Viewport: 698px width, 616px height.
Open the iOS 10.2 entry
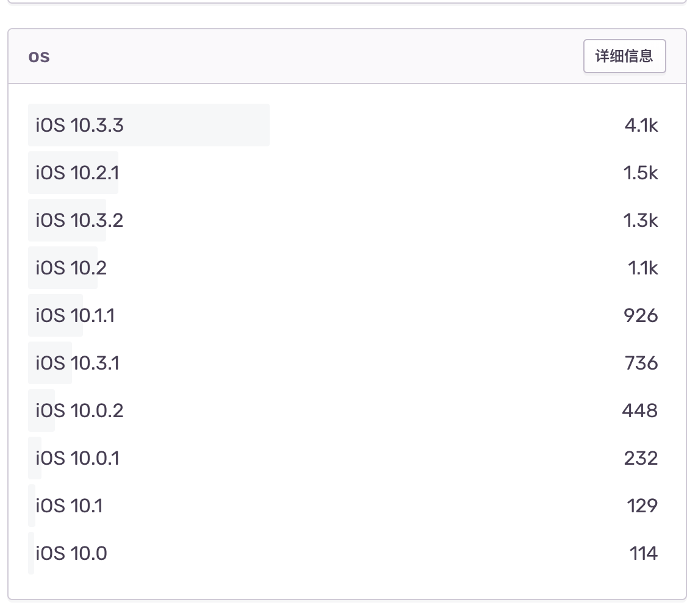tap(71, 268)
